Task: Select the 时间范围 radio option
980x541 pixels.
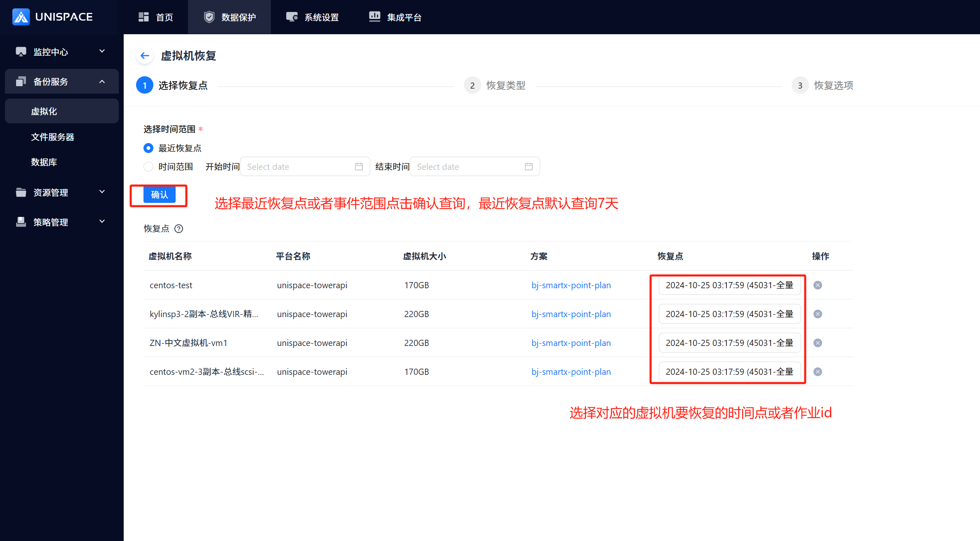Action: (148, 167)
